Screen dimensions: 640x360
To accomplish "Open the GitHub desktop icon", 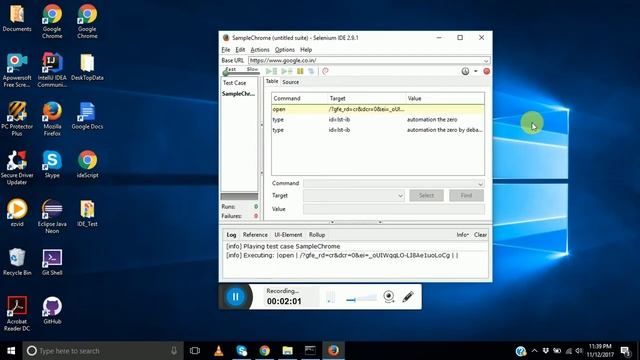I will pos(52,311).
